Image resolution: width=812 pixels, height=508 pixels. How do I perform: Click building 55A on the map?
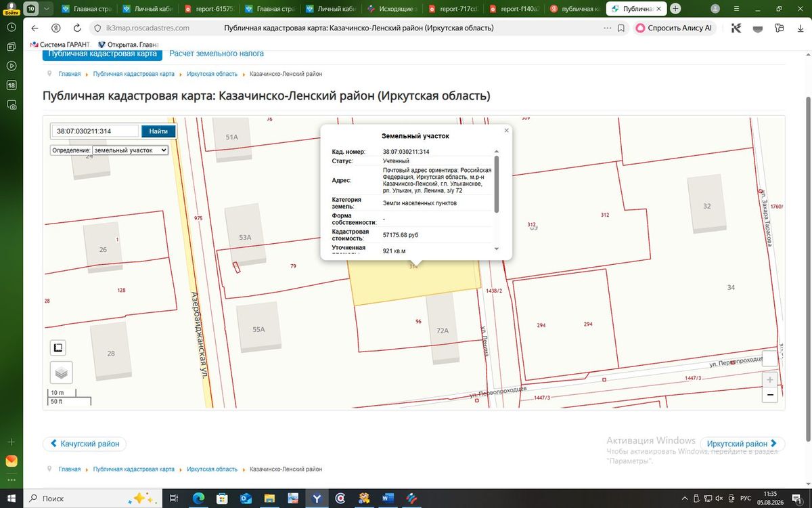tap(258, 329)
